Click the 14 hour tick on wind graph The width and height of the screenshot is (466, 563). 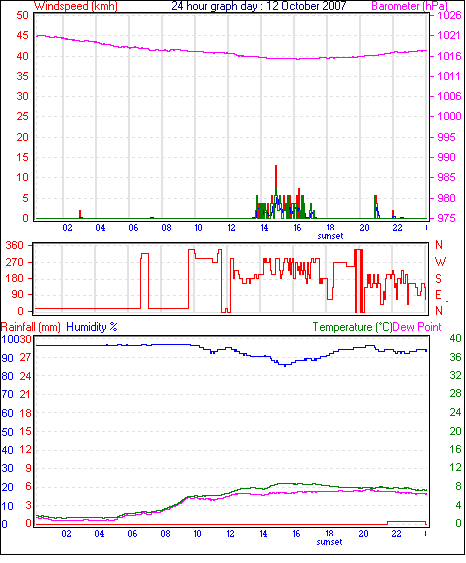(x=264, y=228)
